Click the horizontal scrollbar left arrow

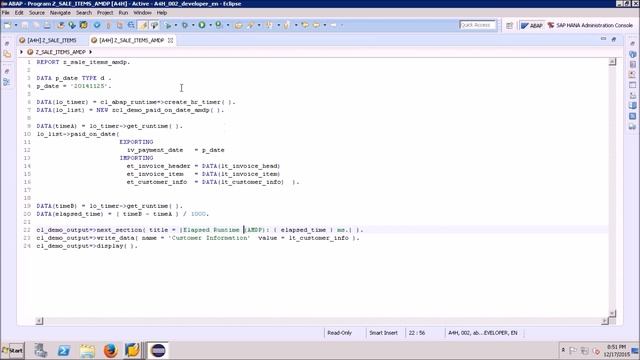pyautogui.click(x=39, y=321)
